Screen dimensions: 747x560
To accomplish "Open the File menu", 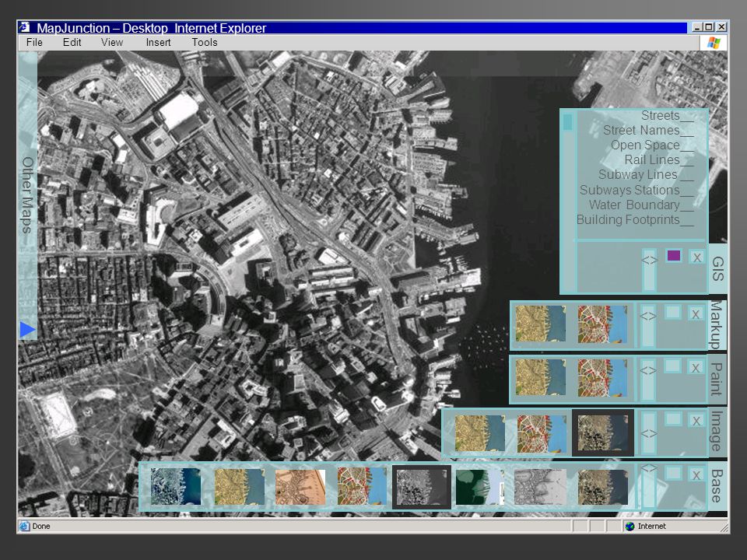I will [x=34, y=42].
